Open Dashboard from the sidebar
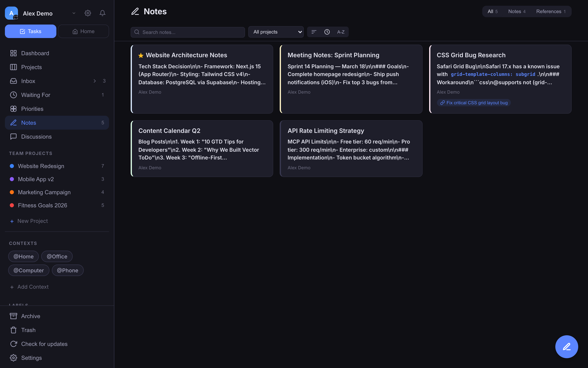 57,53
